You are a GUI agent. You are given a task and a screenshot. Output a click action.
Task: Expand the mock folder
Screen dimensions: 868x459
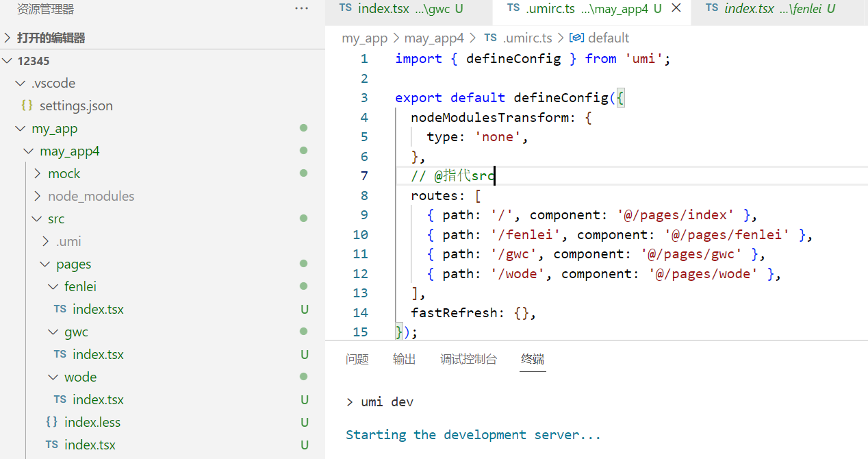(37, 173)
